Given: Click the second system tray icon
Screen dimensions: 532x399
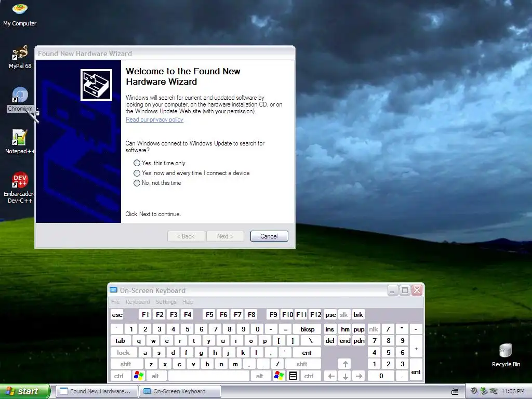Looking at the screenshot, I should click(x=484, y=391).
